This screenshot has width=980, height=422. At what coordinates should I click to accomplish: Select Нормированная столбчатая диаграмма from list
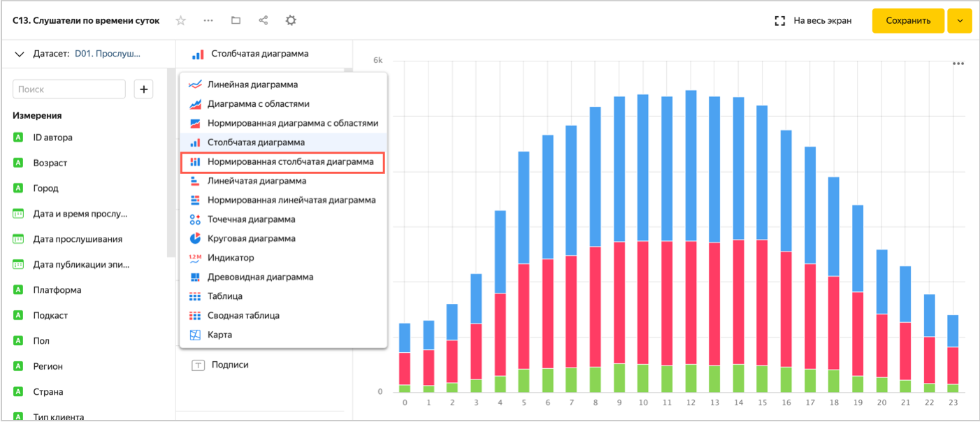coord(290,161)
